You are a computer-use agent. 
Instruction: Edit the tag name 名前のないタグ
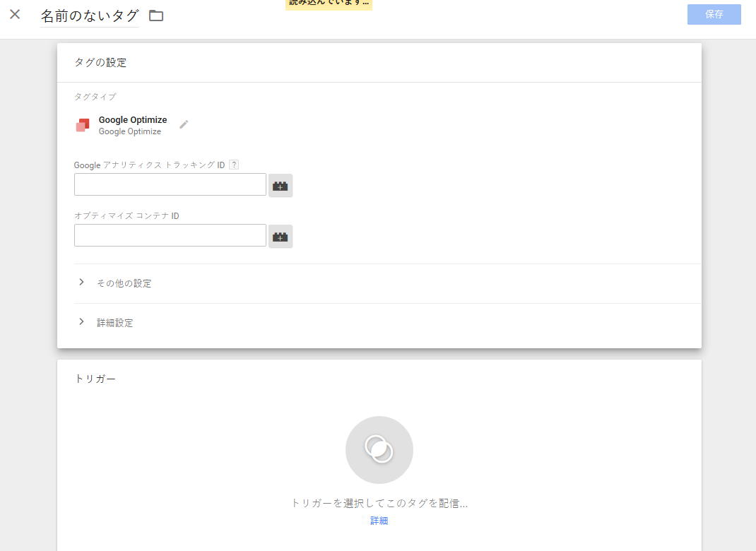(x=90, y=16)
